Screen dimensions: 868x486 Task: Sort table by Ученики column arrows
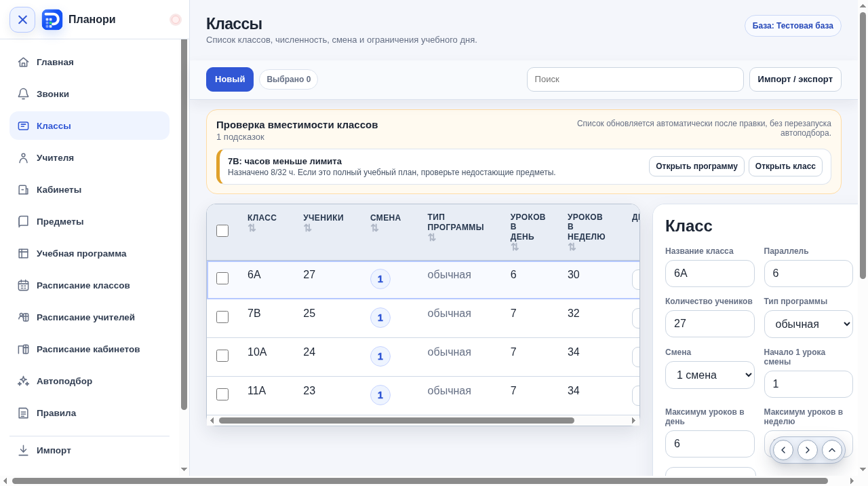coord(308,228)
